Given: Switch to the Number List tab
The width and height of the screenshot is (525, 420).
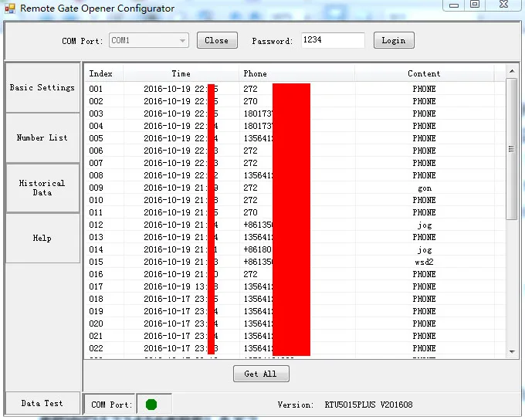Looking at the screenshot, I should click(42, 137).
